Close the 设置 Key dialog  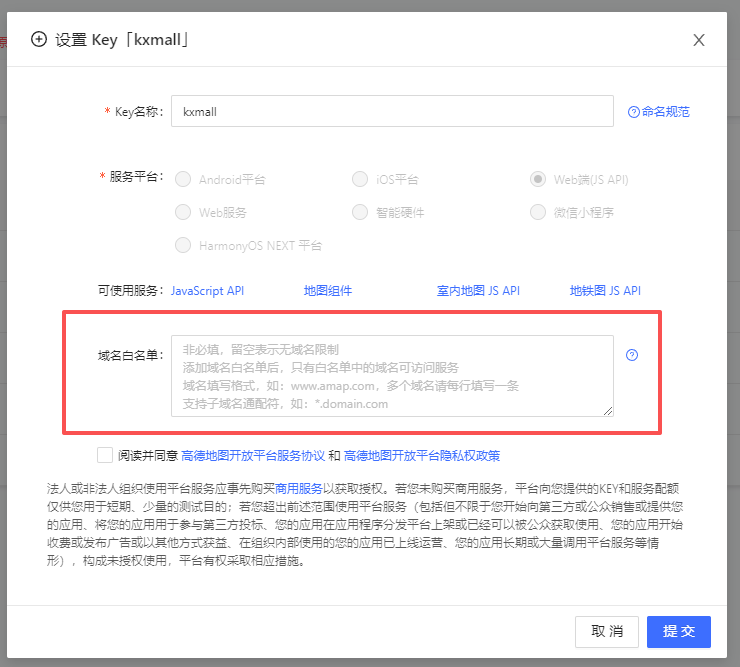tap(699, 40)
